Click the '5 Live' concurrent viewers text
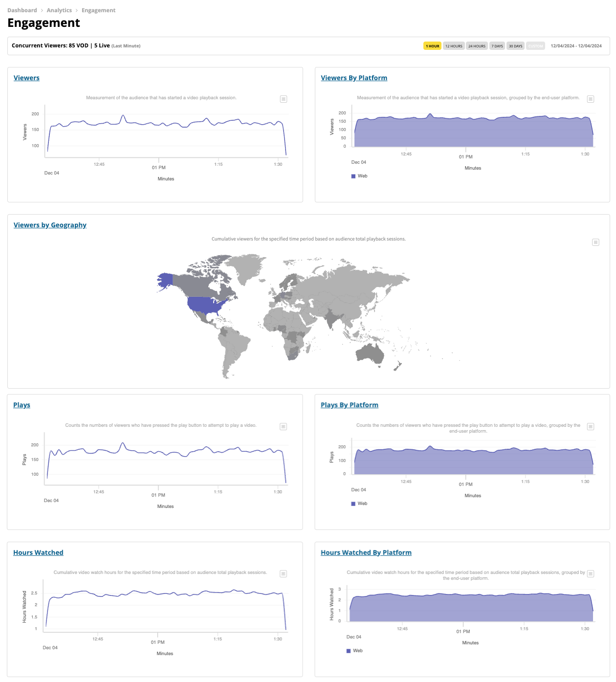The image size is (616, 682). tap(102, 45)
